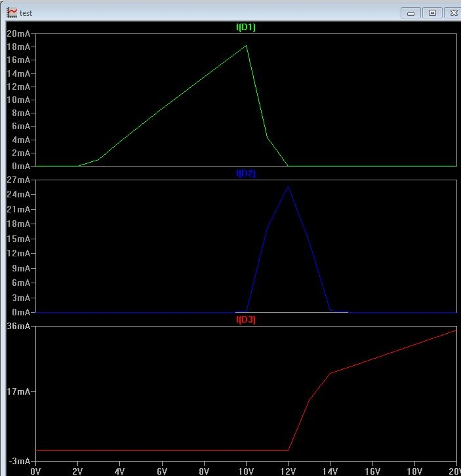Click the 0V horizontal axis label

[x=35, y=471]
